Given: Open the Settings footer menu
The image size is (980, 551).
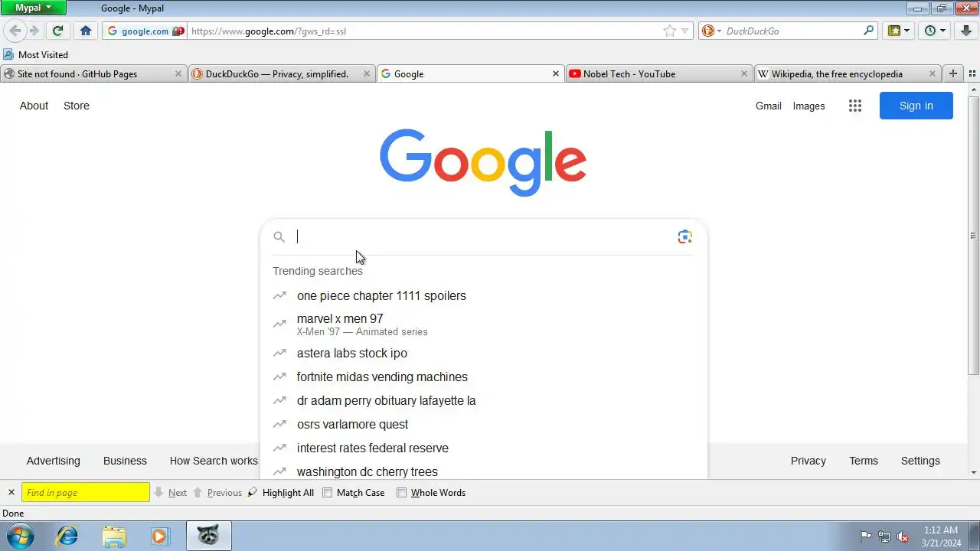Looking at the screenshot, I should coord(920,461).
